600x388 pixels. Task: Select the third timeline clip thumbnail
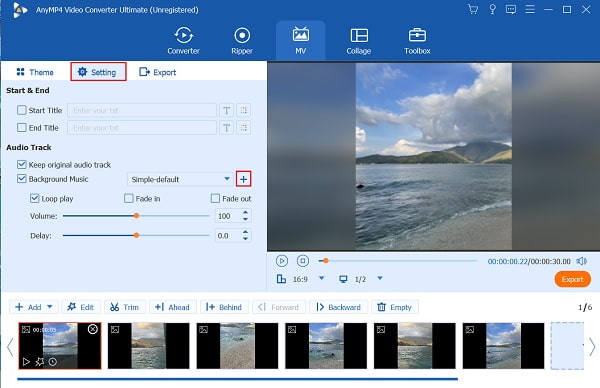(237, 346)
